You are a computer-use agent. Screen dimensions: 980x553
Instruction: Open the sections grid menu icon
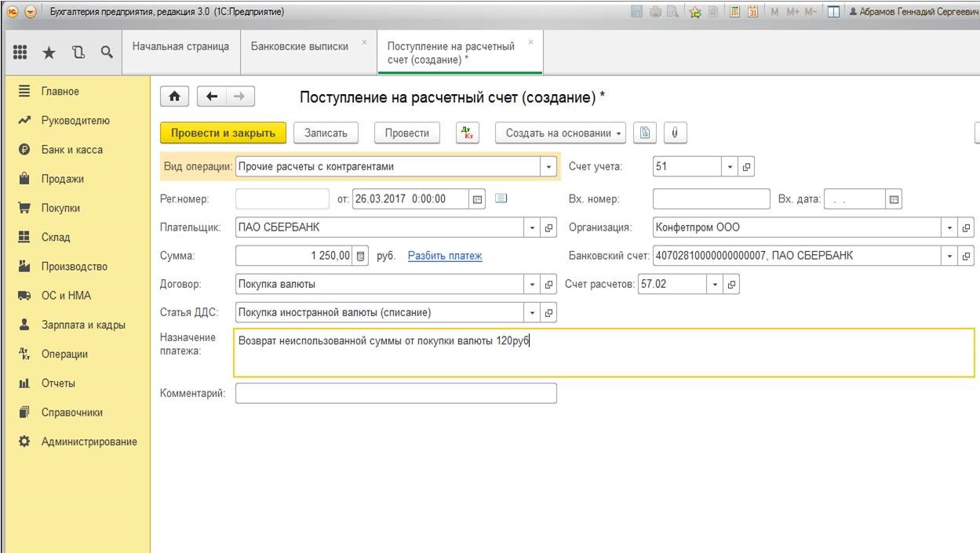tap(21, 53)
